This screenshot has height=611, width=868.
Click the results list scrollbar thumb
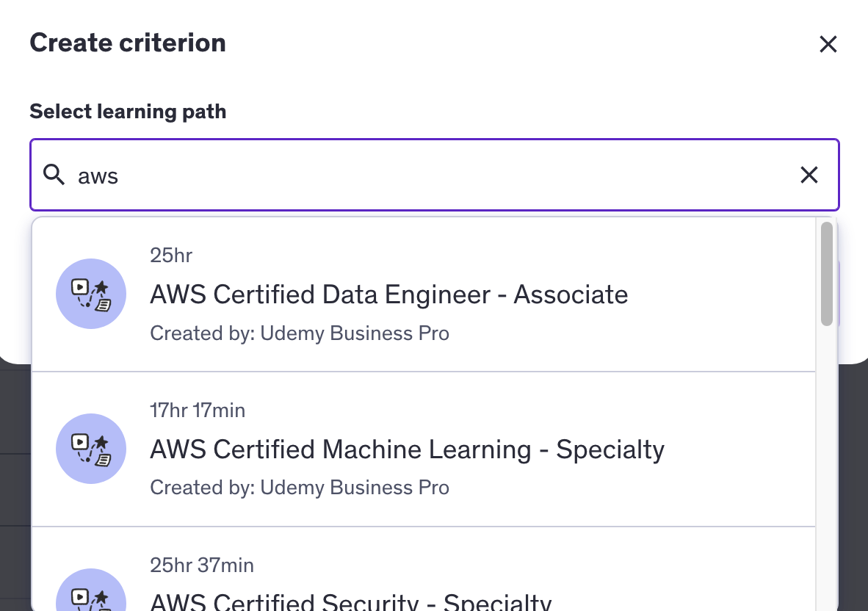point(827,273)
